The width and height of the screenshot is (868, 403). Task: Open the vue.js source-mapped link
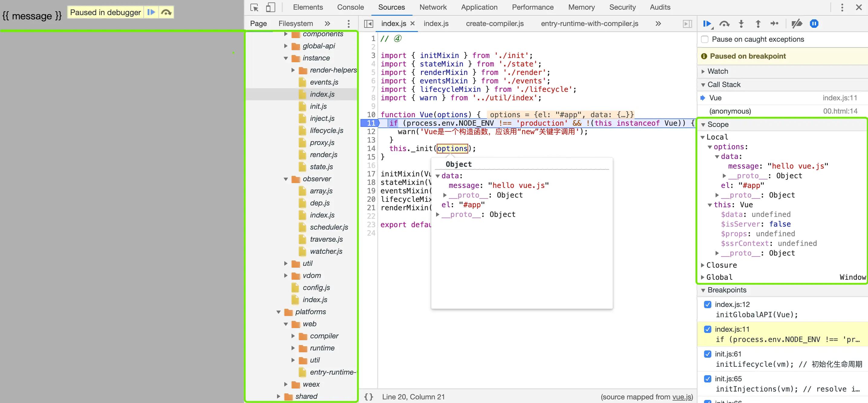click(x=681, y=397)
